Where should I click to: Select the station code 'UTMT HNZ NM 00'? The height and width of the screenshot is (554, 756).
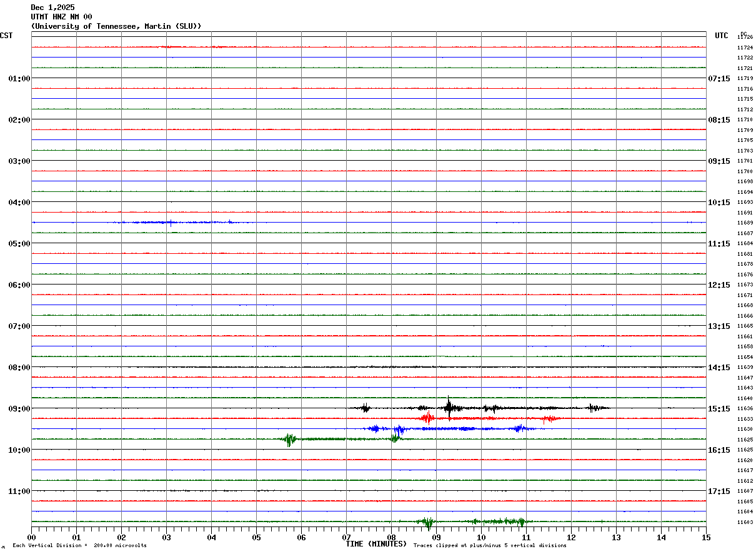pos(61,17)
